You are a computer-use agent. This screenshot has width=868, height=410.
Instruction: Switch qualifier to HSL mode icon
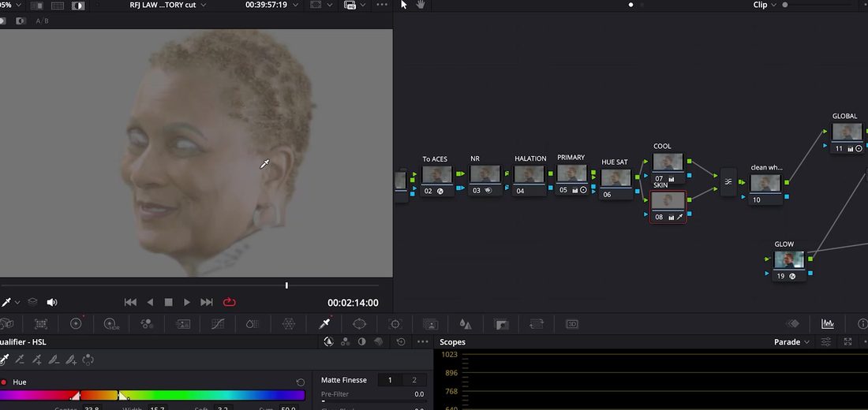coord(328,342)
